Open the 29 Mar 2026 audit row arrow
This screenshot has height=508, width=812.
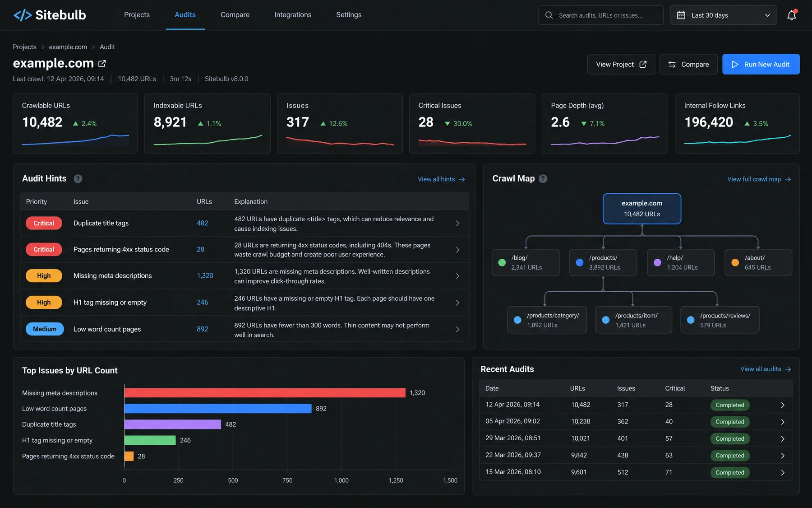pos(783,438)
